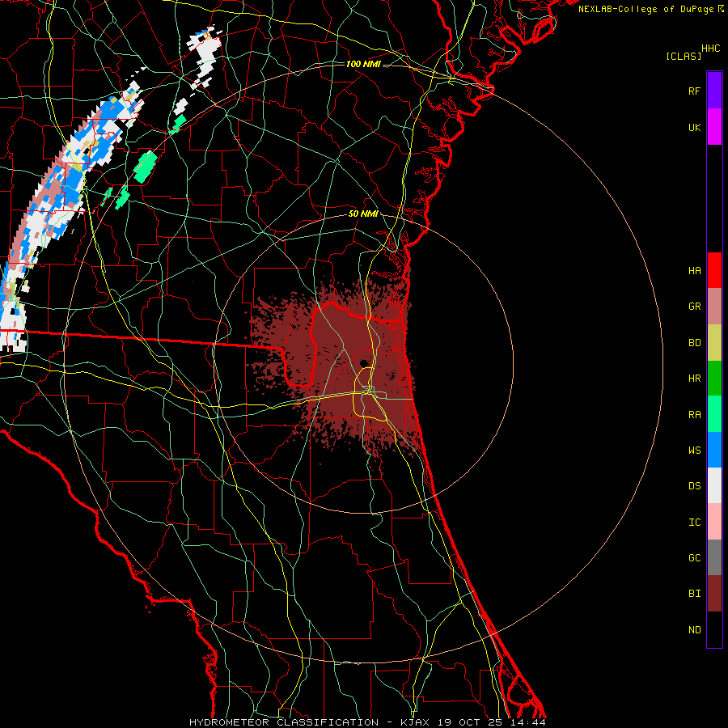
Task: Click the 'RF' legend label
Action: (x=694, y=91)
